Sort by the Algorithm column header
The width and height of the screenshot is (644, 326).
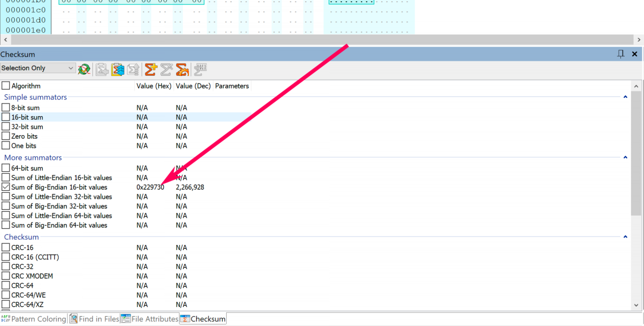click(26, 86)
